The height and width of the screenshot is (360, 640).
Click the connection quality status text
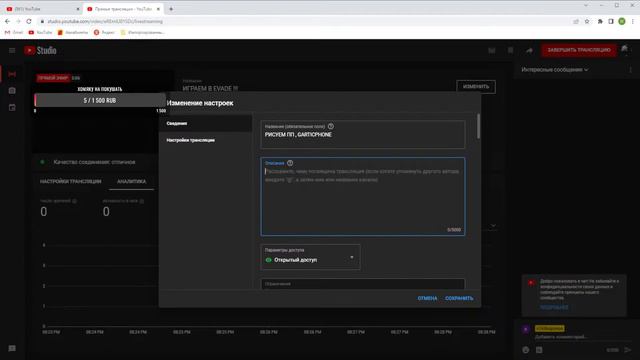click(x=94, y=162)
